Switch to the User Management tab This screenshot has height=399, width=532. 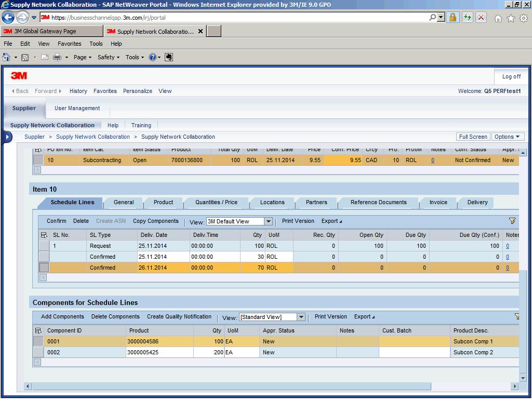tap(77, 108)
